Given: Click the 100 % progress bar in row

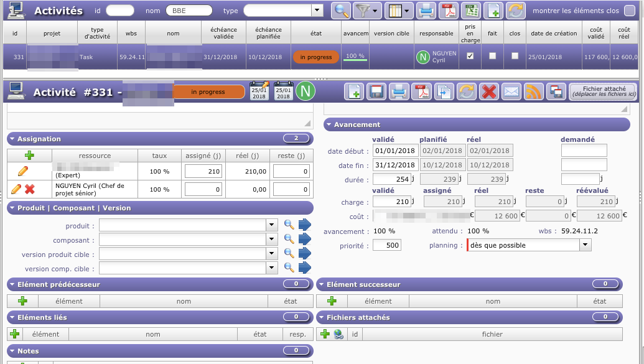Looking at the screenshot, I should (x=355, y=57).
